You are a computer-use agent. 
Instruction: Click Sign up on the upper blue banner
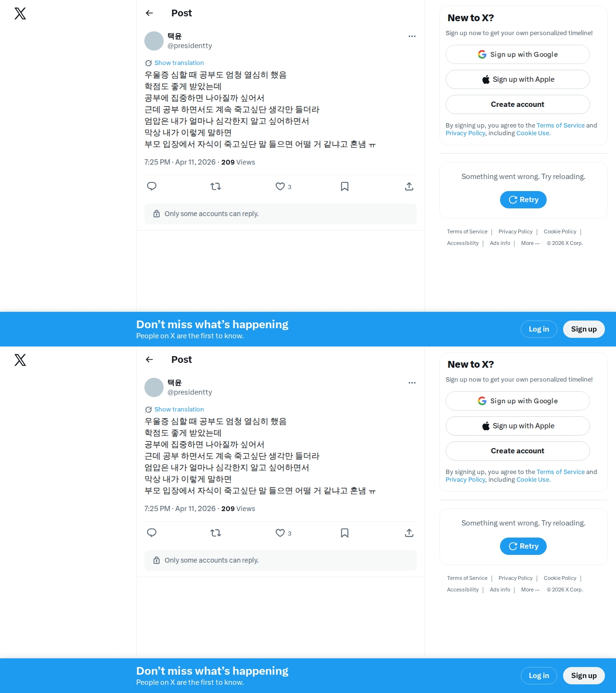584,329
